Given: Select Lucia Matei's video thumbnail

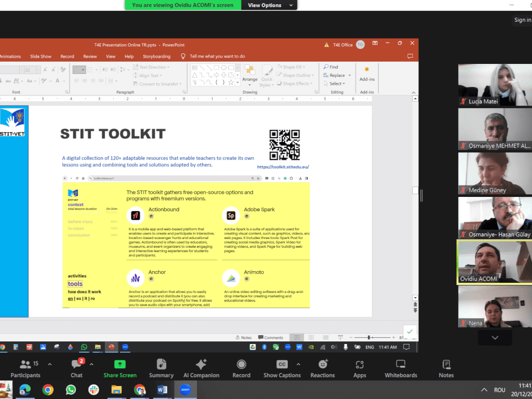Looking at the screenshot, I should 495,85.
